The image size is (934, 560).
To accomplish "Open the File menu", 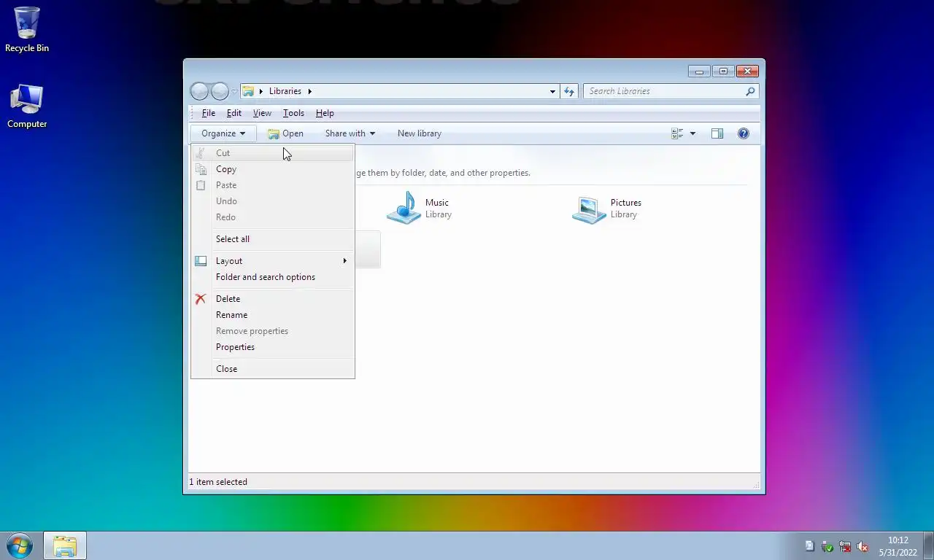I will pos(208,113).
